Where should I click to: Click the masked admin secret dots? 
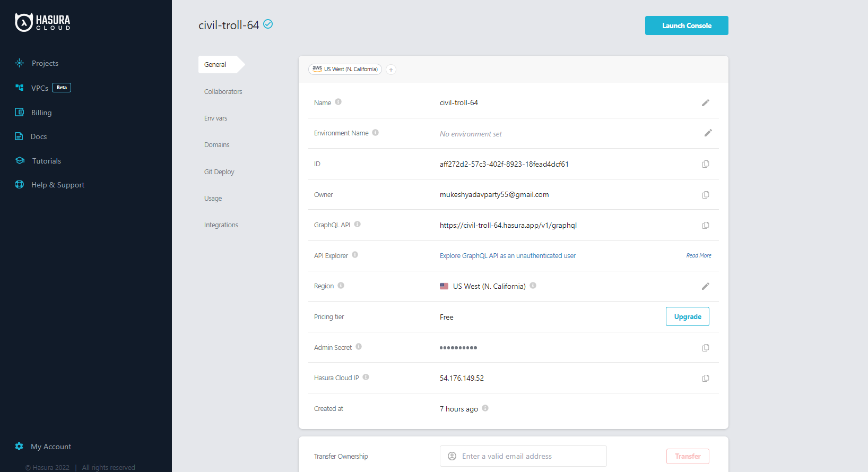coord(458,348)
